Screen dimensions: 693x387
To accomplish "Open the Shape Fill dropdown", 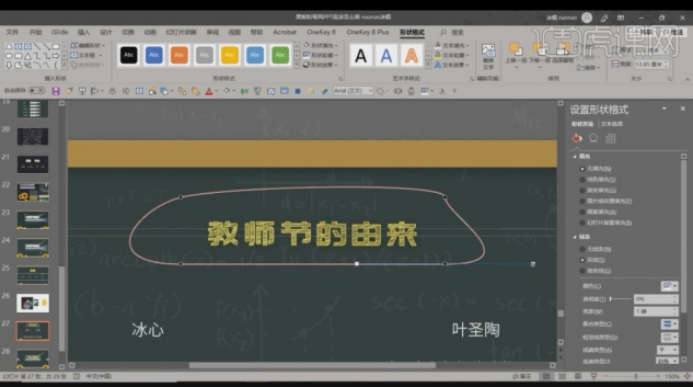I will tap(320, 46).
